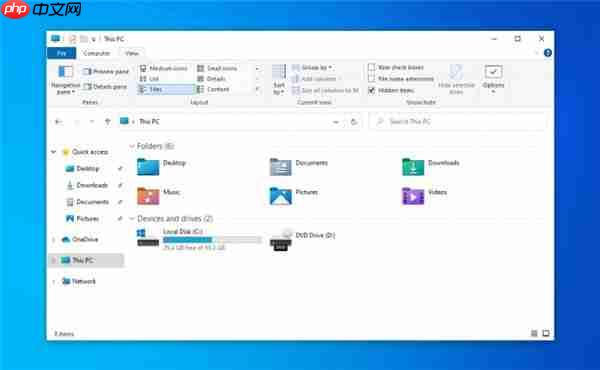Refresh the This PC view
600x370 pixels.
(354, 122)
